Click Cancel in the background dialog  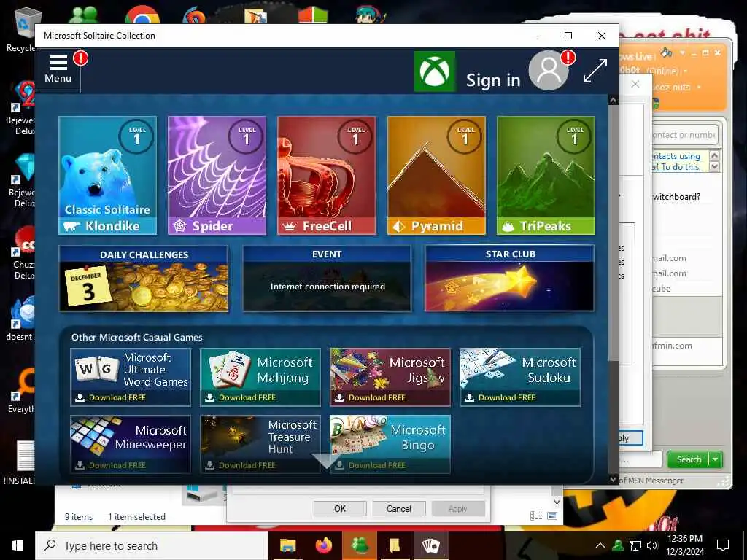coord(399,508)
